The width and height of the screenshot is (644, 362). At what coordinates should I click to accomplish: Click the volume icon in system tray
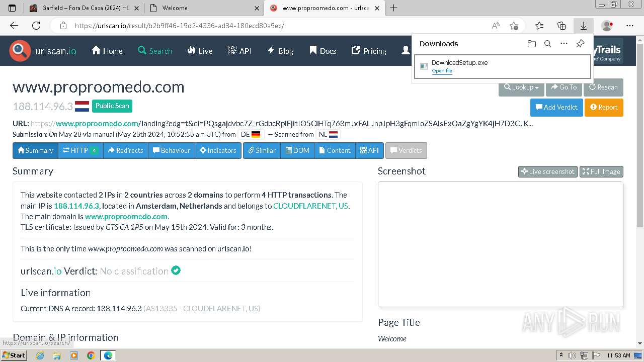coord(572,355)
